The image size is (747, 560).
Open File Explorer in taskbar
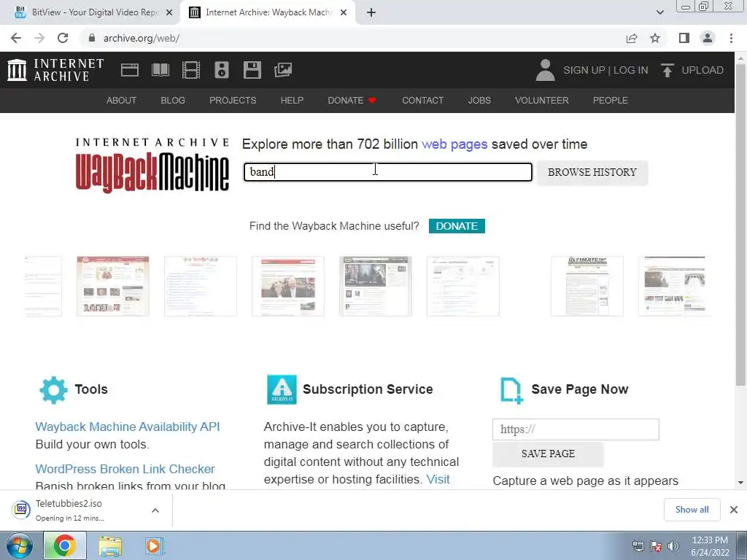click(110, 546)
